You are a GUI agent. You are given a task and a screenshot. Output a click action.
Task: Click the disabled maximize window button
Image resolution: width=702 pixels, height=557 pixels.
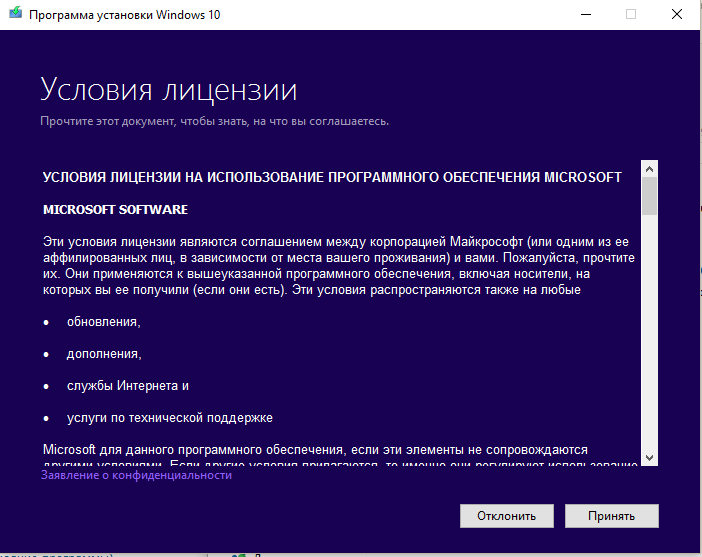tap(631, 14)
